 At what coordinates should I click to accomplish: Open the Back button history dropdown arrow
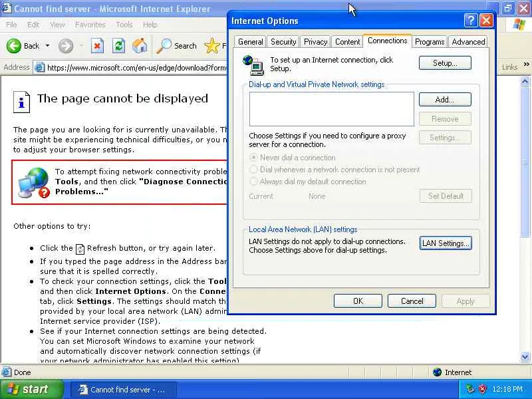(x=47, y=45)
